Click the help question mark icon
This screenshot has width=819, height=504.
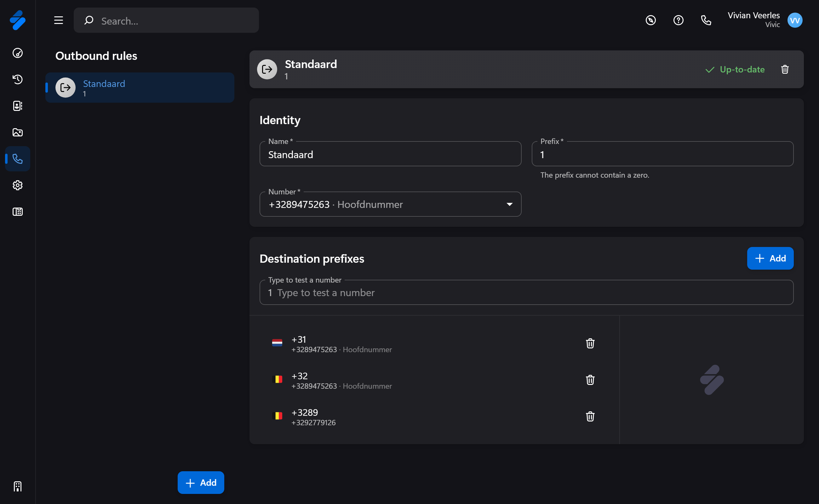point(678,20)
